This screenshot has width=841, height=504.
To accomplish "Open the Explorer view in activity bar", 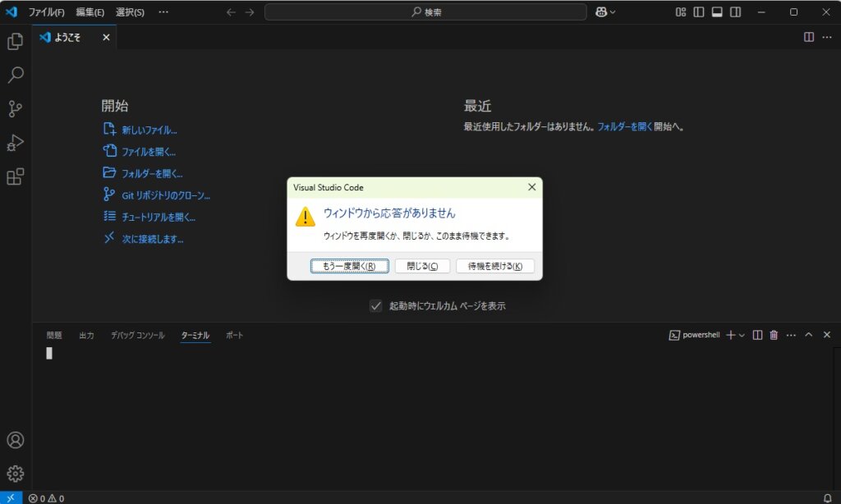I will click(15, 41).
